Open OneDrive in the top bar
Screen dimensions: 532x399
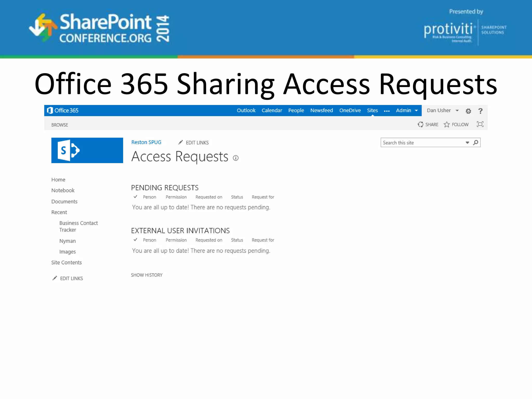click(350, 110)
